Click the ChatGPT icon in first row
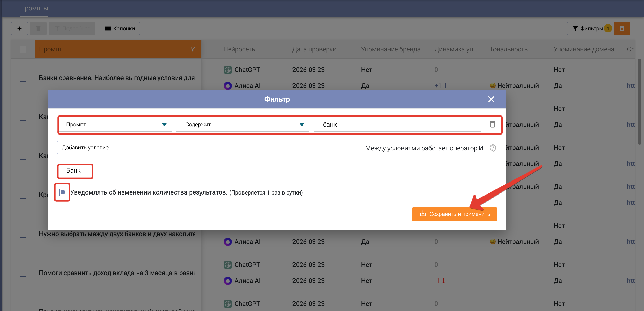Viewport: 644px width, 311px height. tap(227, 70)
